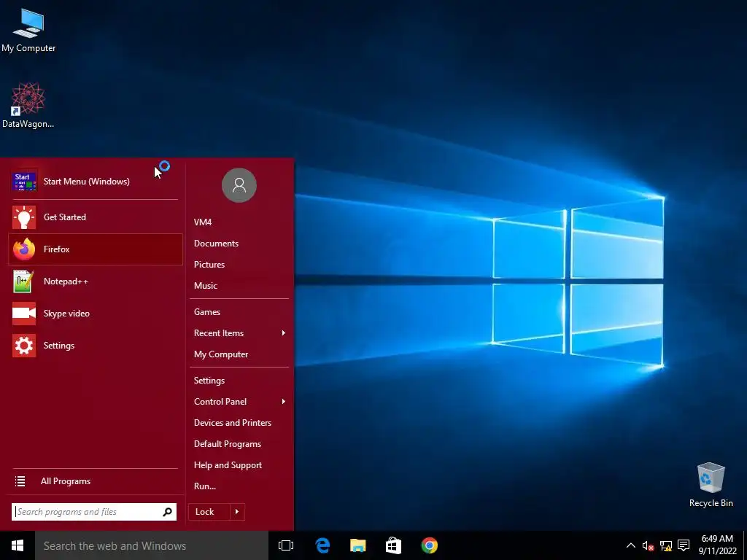The width and height of the screenshot is (747, 560).
Task: Open Devices and Printers
Action: [x=239, y=423]
